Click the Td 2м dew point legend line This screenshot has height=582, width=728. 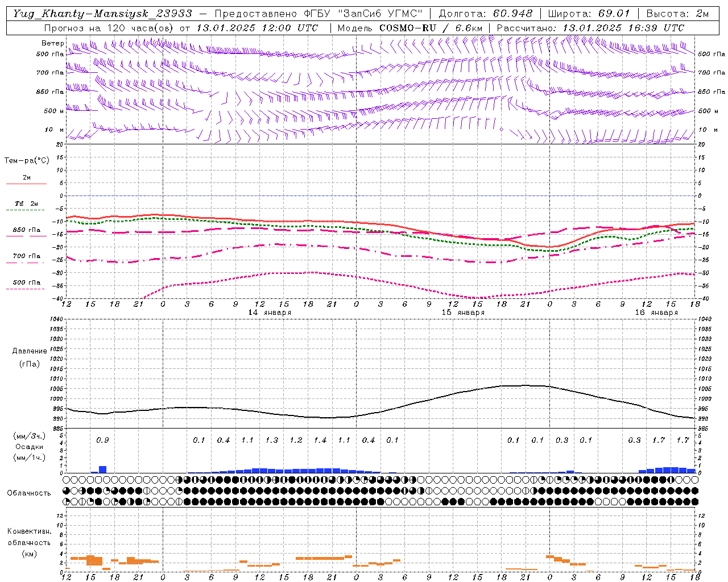point(26,210)
